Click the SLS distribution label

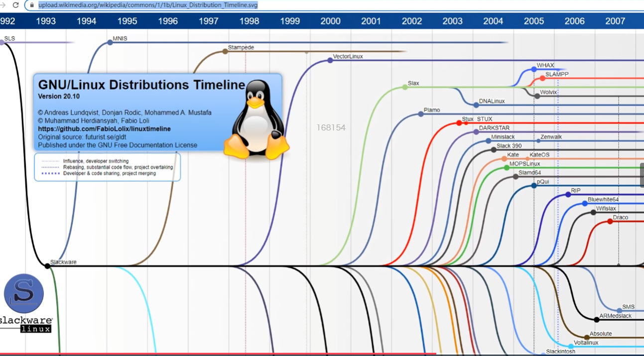9,38
